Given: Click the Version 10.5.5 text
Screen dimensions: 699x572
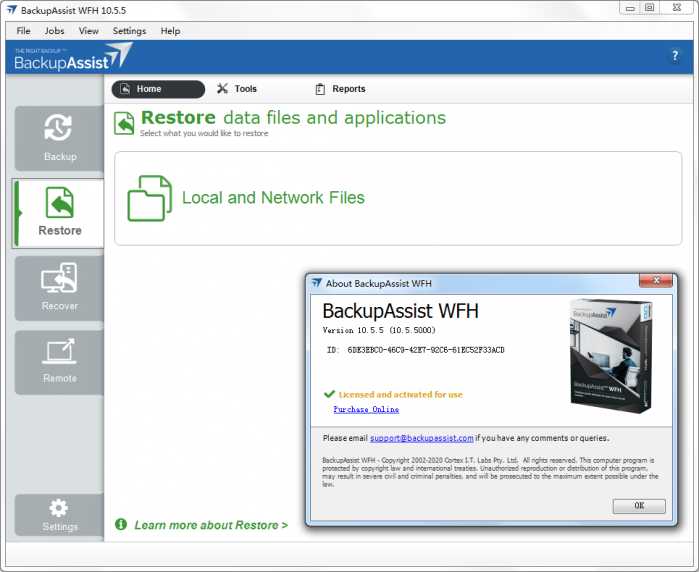Looking at the screenshot, I should pyautogui.click(x=379, y=330).
